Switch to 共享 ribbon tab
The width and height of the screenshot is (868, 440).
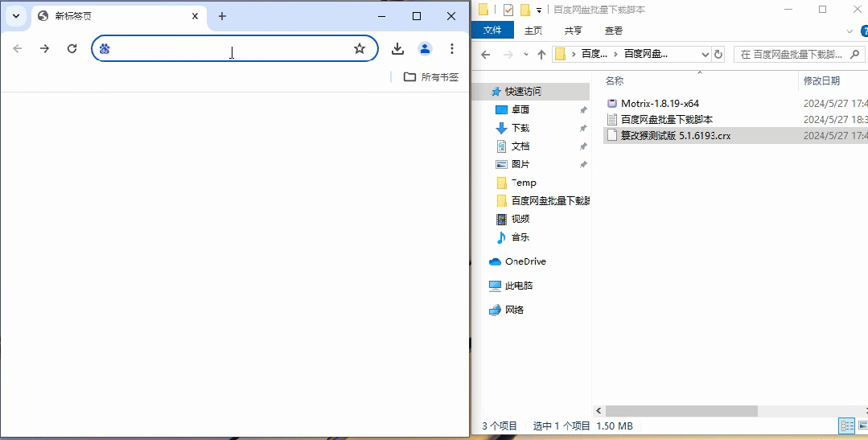[x=574, y=31]
